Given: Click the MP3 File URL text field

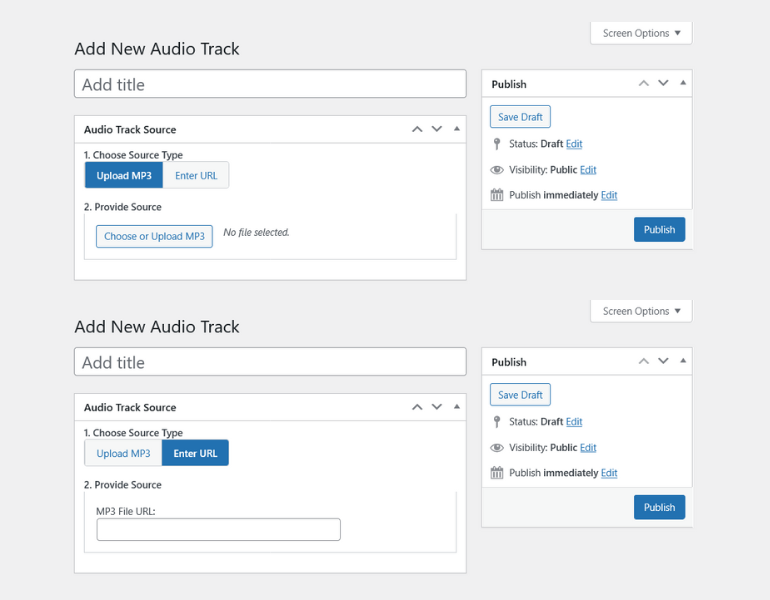Looking at the screenshot, I should pyautogui.click(x=218, y=530).
